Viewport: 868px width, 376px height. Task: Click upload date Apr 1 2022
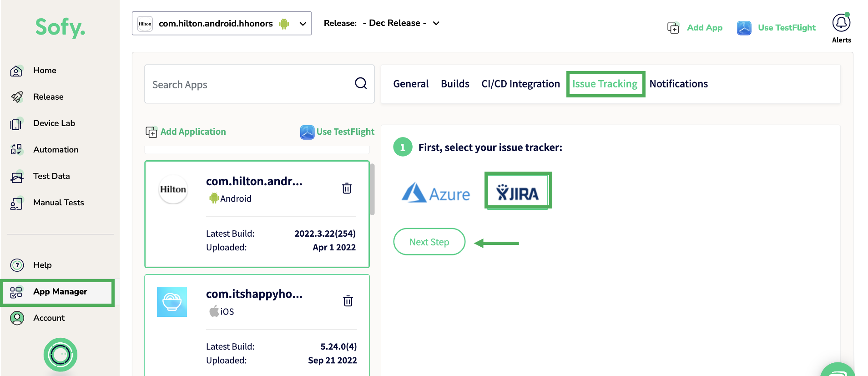[x=334, y=248]
